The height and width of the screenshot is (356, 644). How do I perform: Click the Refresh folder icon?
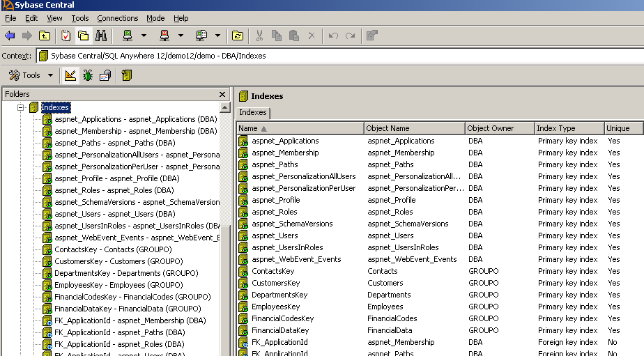tap(238, 36)
